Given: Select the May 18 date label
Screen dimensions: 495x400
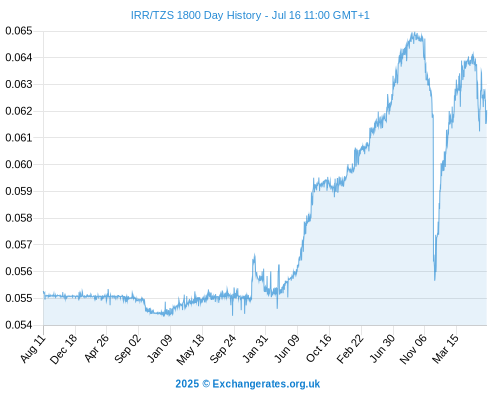Looking at the screenshot, I should tap(190, 349).
